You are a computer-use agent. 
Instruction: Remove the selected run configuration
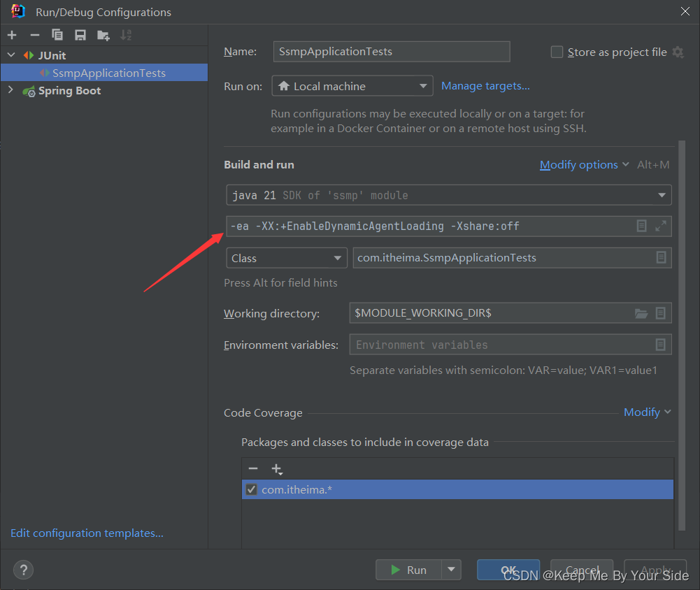pos(34,34)
